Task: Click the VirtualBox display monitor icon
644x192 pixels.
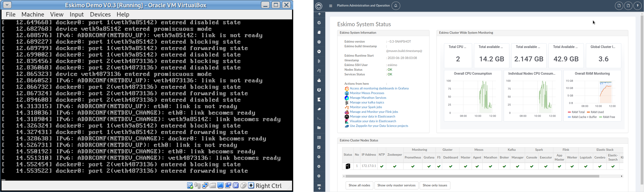Action: (220, 185)
